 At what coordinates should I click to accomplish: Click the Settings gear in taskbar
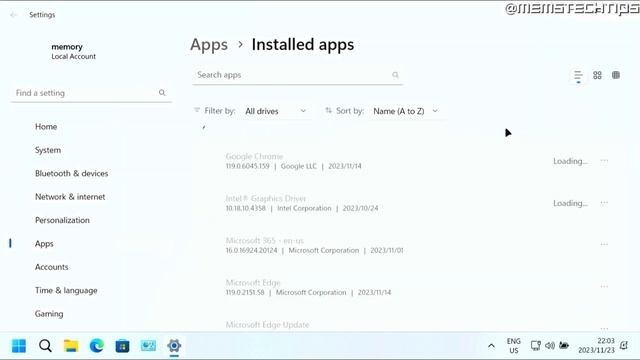[x=174, y=346]
